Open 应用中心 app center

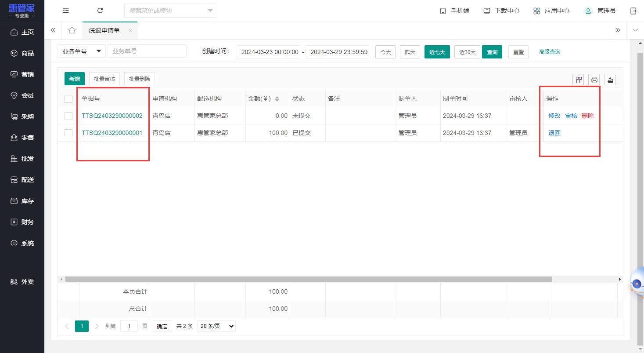[x=551, y=11]
